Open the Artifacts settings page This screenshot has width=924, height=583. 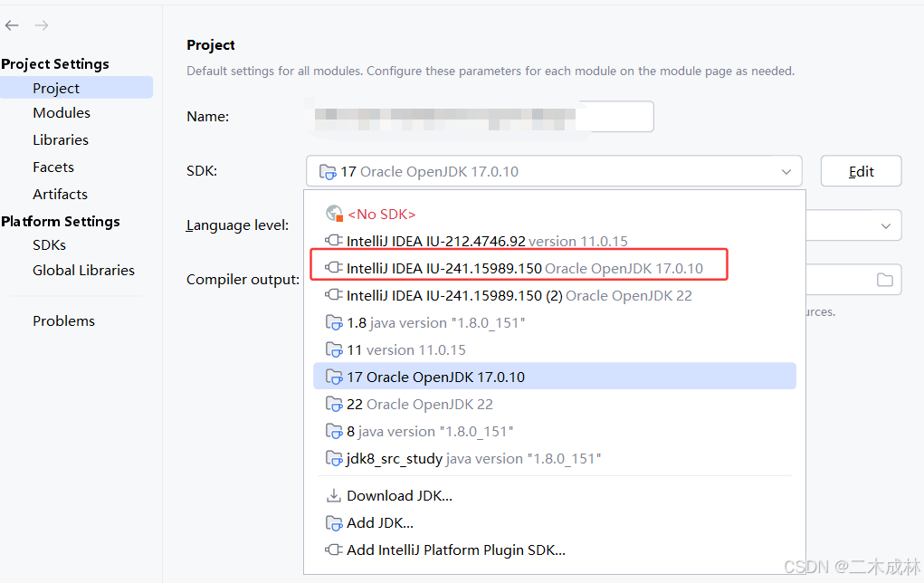(x=60, y=194)
